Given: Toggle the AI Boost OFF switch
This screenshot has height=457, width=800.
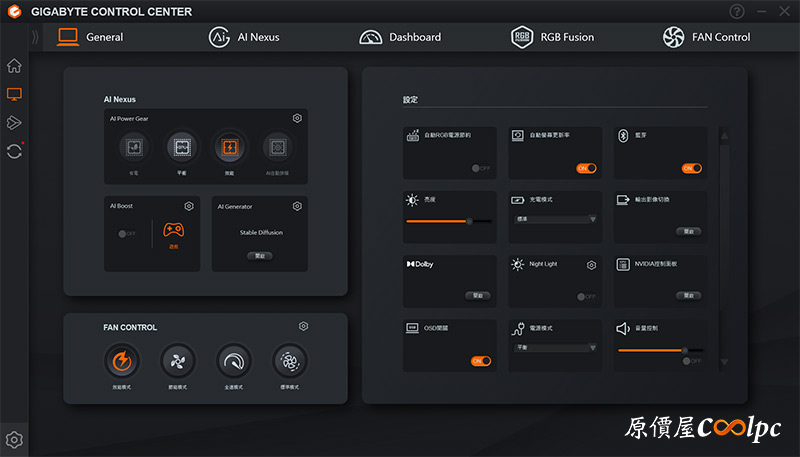Looking at the screenshot, I should (x=127, y=234).
